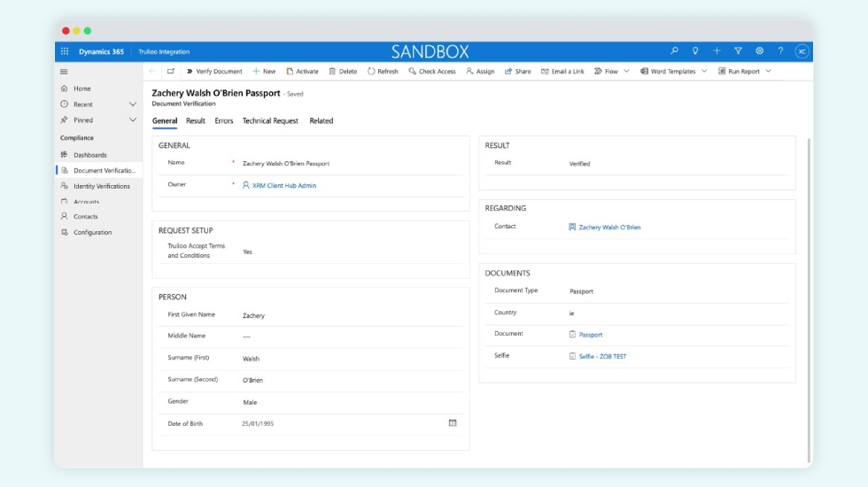Click the First Given Name field
Viewport: 868px width, 487px height.
(345, 315)
